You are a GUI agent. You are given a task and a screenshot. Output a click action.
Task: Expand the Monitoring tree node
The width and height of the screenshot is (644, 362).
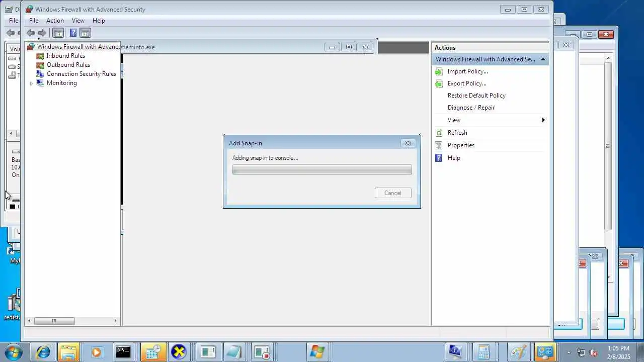click(32, 83)
